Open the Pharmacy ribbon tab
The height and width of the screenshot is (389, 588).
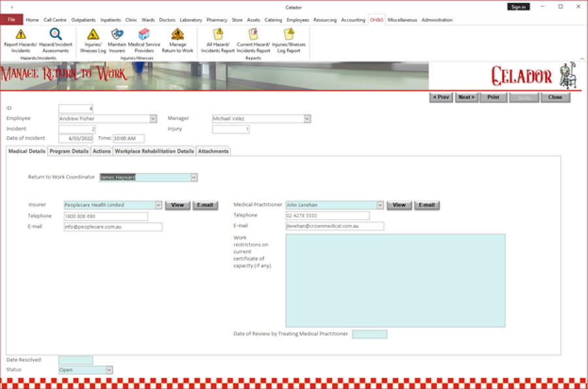[x=216, y=20]
